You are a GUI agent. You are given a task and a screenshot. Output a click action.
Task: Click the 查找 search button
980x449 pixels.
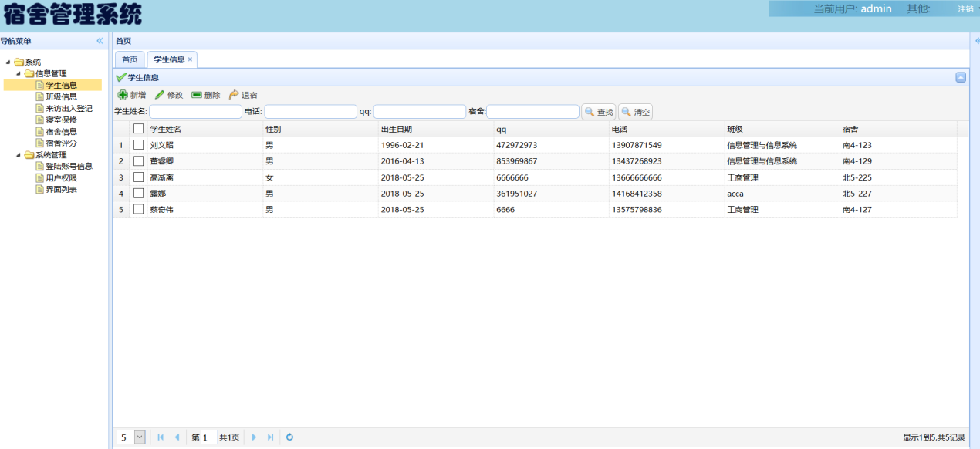[x=599, y=113]
